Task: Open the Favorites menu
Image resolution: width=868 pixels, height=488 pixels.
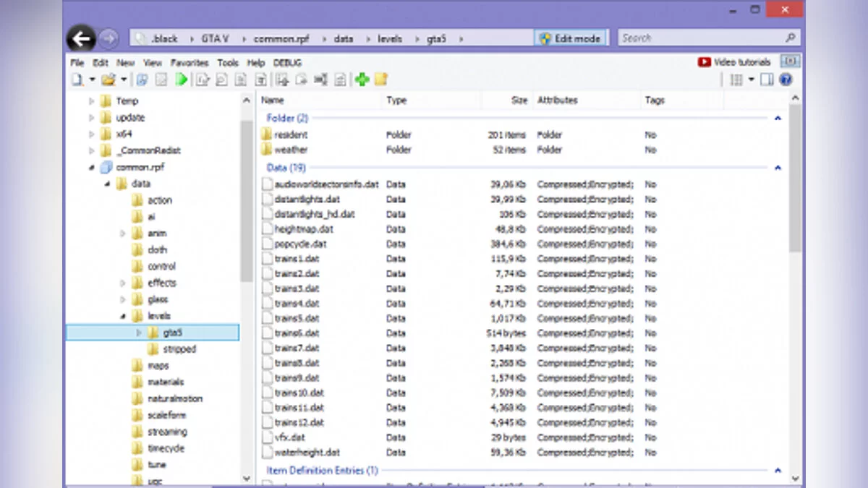Action: point(190,63)
